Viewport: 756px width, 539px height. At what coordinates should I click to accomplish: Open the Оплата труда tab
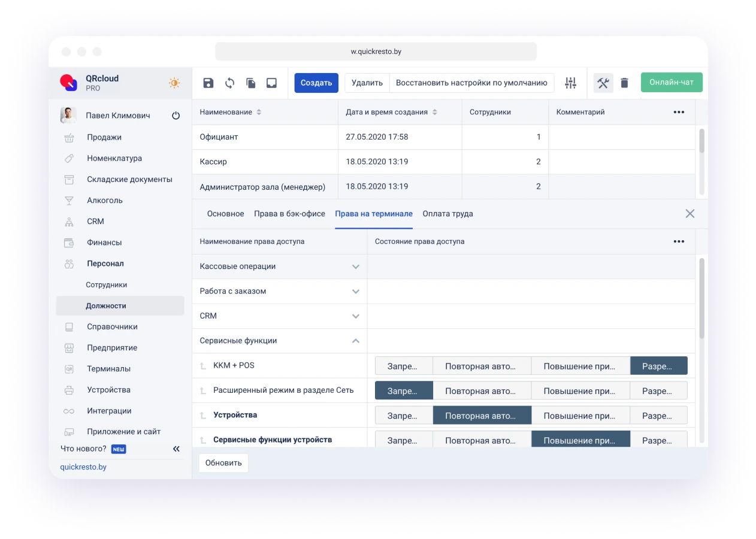pyautogui.click(x=447, y=214)
